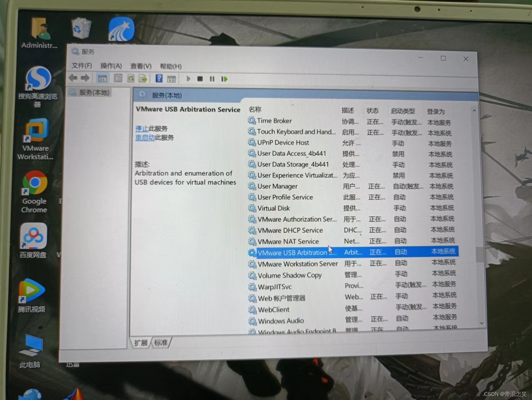The image size is (532, 400).
Task: Select Touch Keyboard and Hand... service
Action: point(350,132)
